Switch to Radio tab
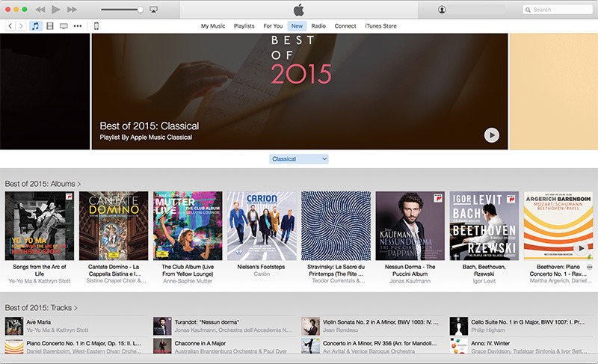Viewport: 598px width, 364px height. click(318, 26)
